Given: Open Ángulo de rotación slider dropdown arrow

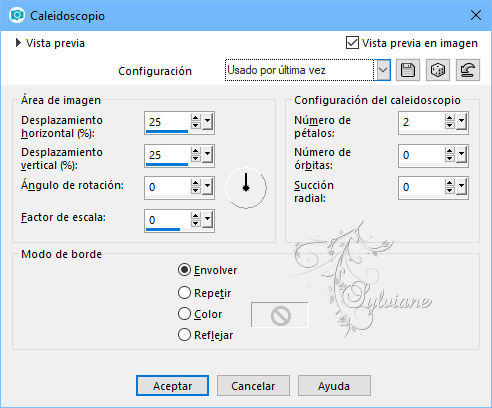Looking at the screenshot, I should (208, 187).
